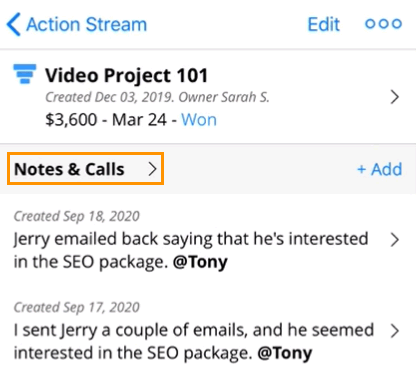Tap the blue funnel opportunity icon
This screenshot has height=389, width=416.
pos(25,74)
